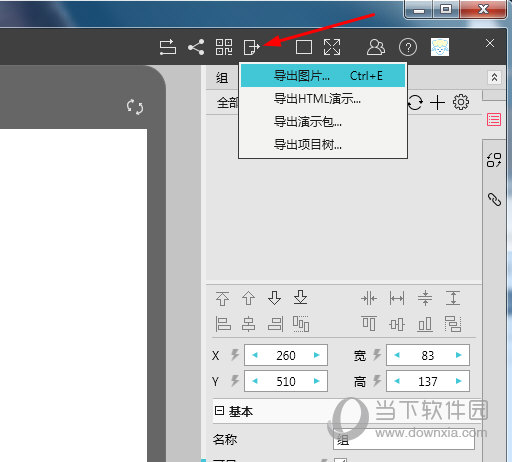Click equal vertical spacing icon
This screenshot has width=512, height=462.
pos(453,298)
